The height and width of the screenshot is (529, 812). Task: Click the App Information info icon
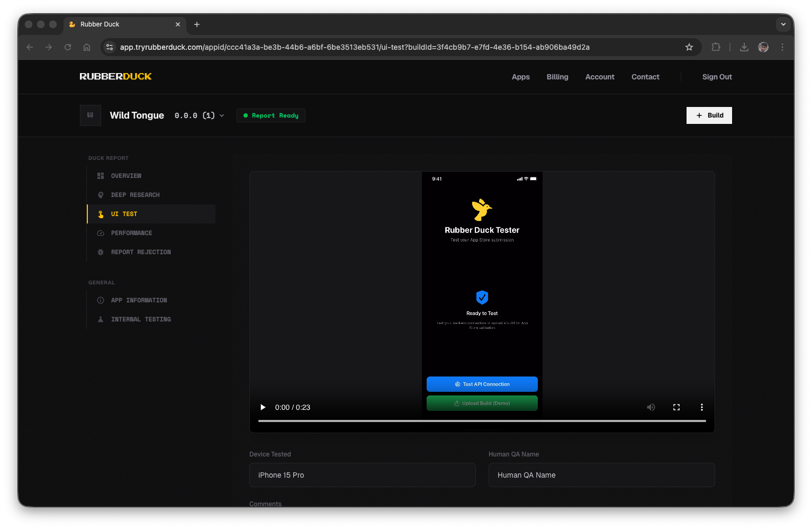[101, 300]
